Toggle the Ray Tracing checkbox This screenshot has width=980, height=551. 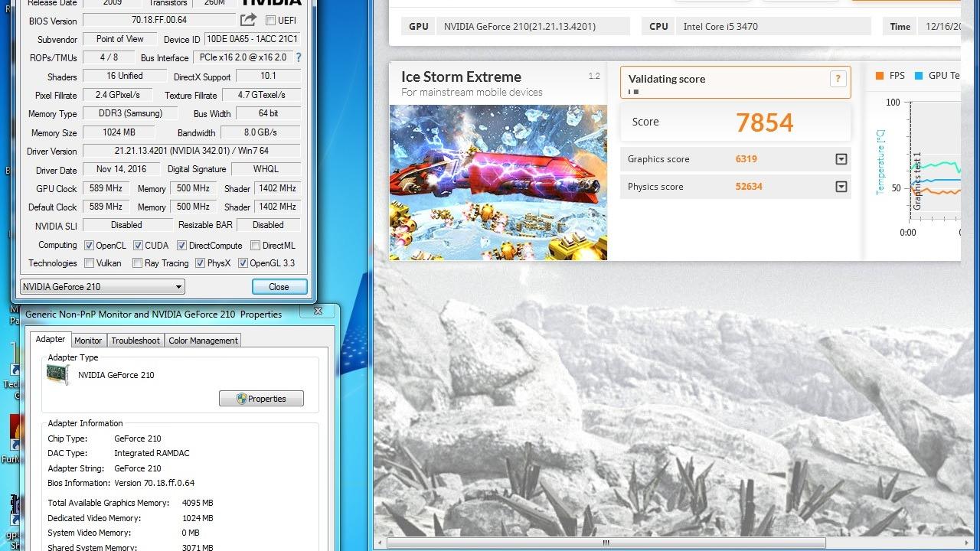pyautogui.click(x=137, y=263)
